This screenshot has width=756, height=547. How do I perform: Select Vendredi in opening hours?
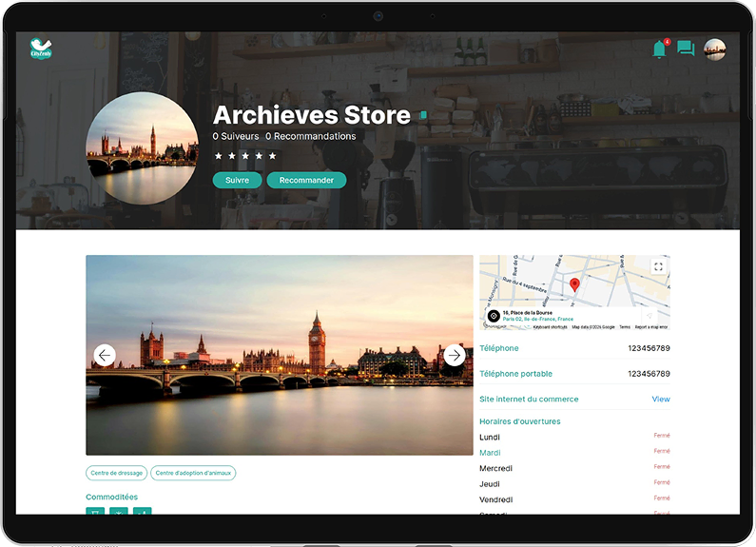[x=496, y=499]
